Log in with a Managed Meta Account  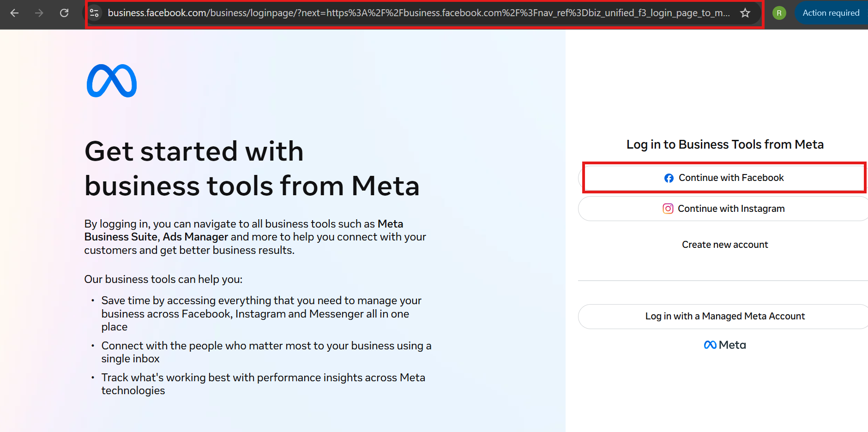[723, 316]
